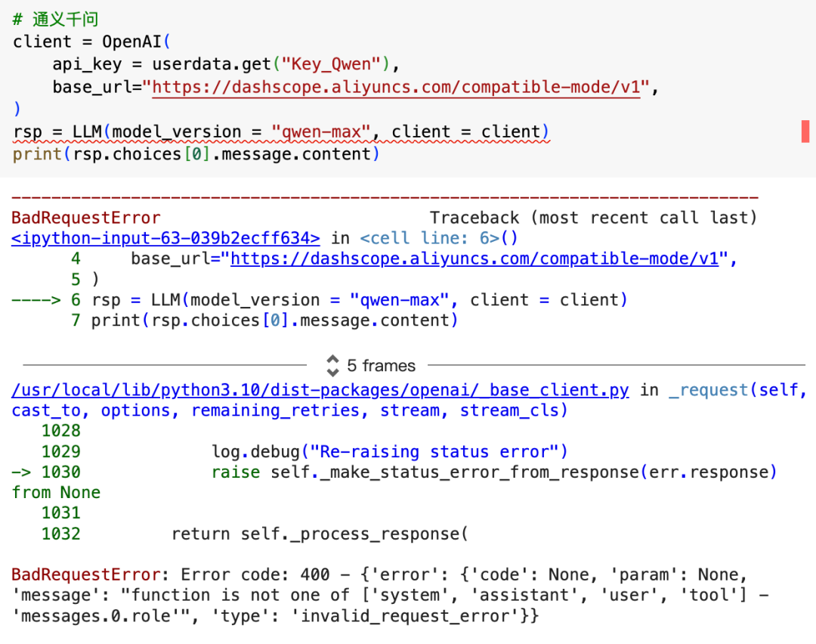Click traceback line 6 with the arrow
This screenshot has width=816, height=644.
(320, 300)
